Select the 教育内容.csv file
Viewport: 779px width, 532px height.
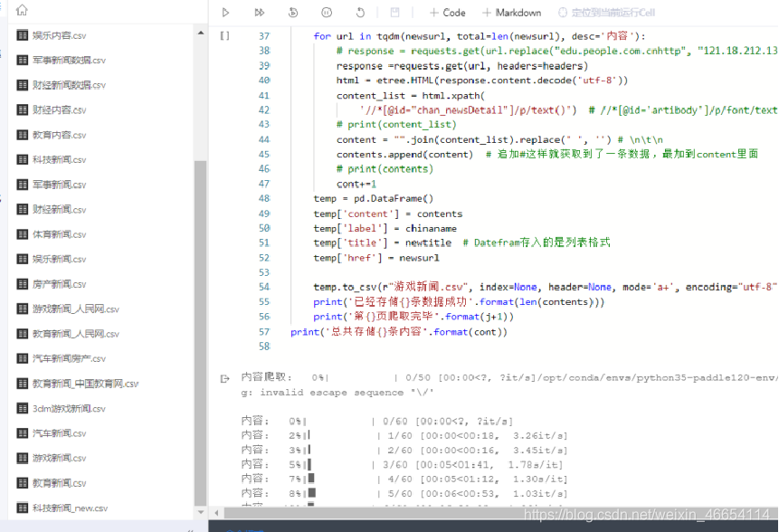pyautogui.click(x=59, y=135)
